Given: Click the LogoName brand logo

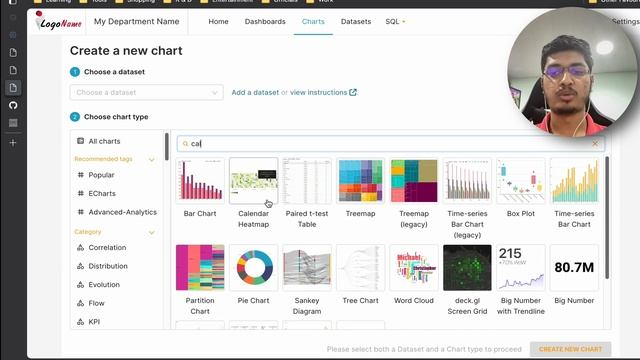Looking at the screenshot, I should pos(58,21).
